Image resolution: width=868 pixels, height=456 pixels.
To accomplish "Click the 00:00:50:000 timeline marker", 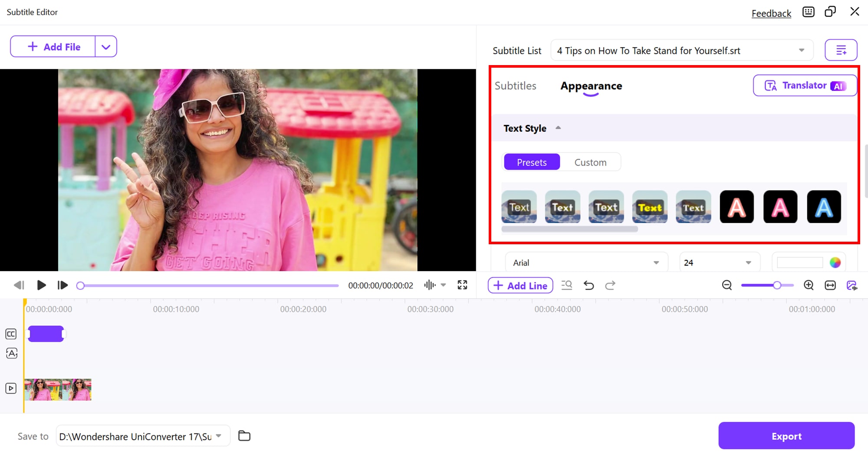I will 684,309.
